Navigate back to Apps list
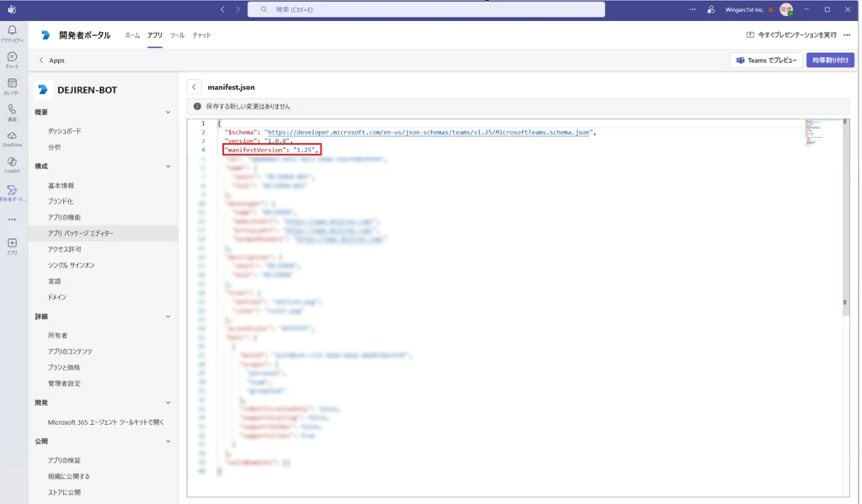The width and height of the screenshot is (862, 504). point(51,61)
